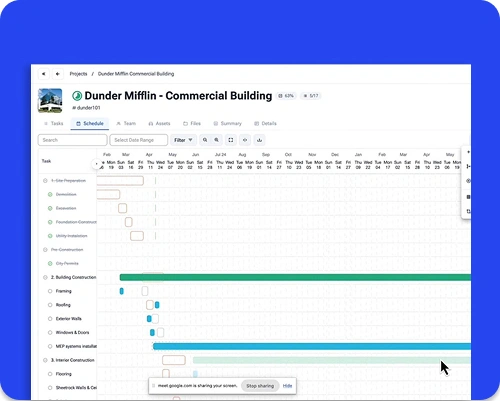This screenshot has width=500, height=401.
Task: Click the blue MEP systems Gantt bar
Action: (312, 346)
